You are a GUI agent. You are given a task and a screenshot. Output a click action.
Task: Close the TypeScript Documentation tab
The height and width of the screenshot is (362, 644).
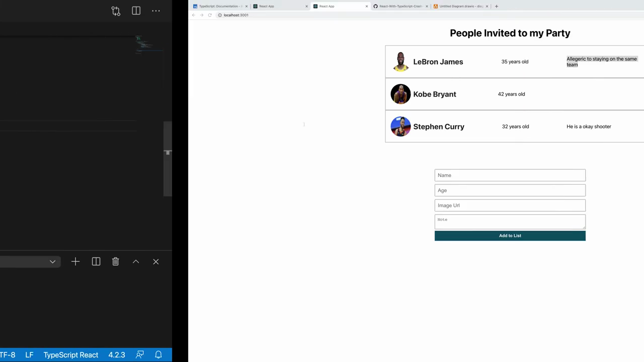point(247,6)
